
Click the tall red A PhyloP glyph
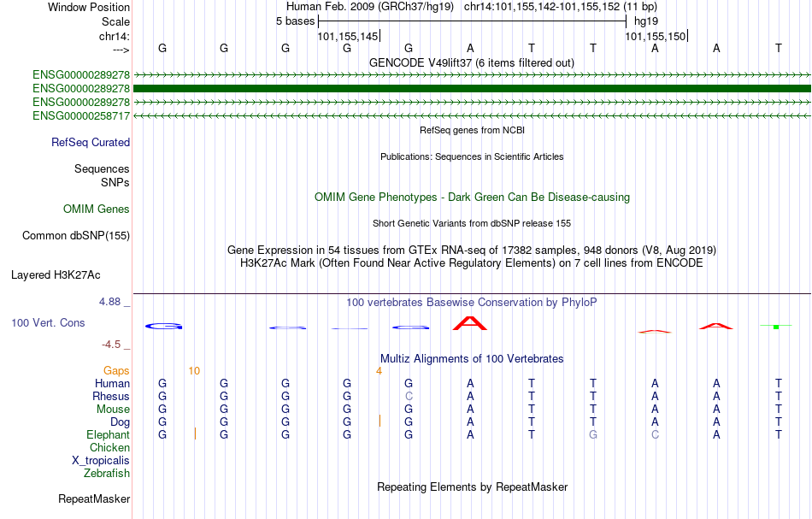pyautogui.click(x=470, y=323)
